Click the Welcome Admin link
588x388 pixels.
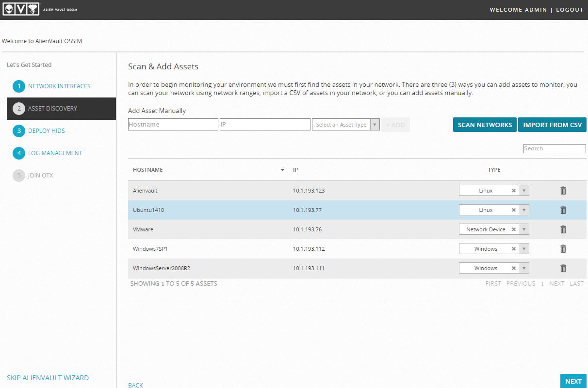click(518, 10)
